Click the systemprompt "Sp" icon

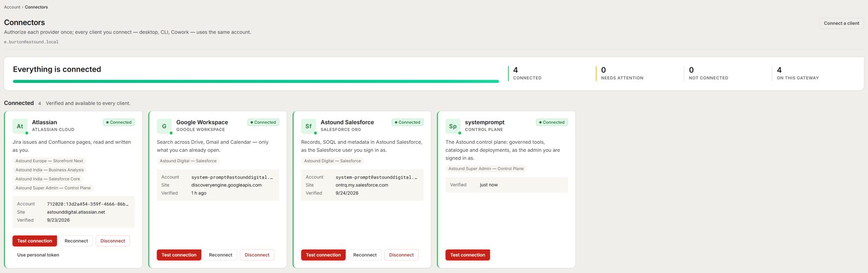tap(453, 126)
